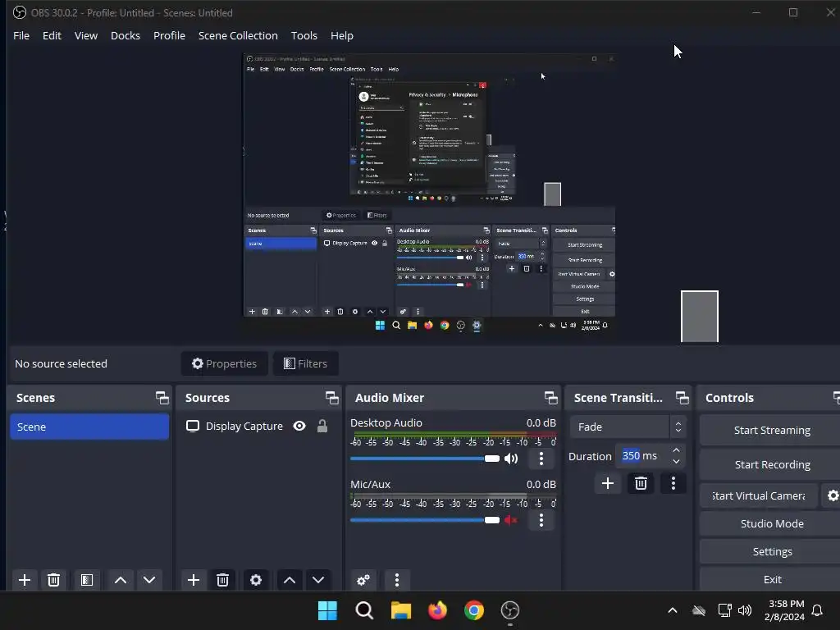Viewport: 840px width, 630px height.
Task: Open the Scene Collection menu
Action: (238, 35)
